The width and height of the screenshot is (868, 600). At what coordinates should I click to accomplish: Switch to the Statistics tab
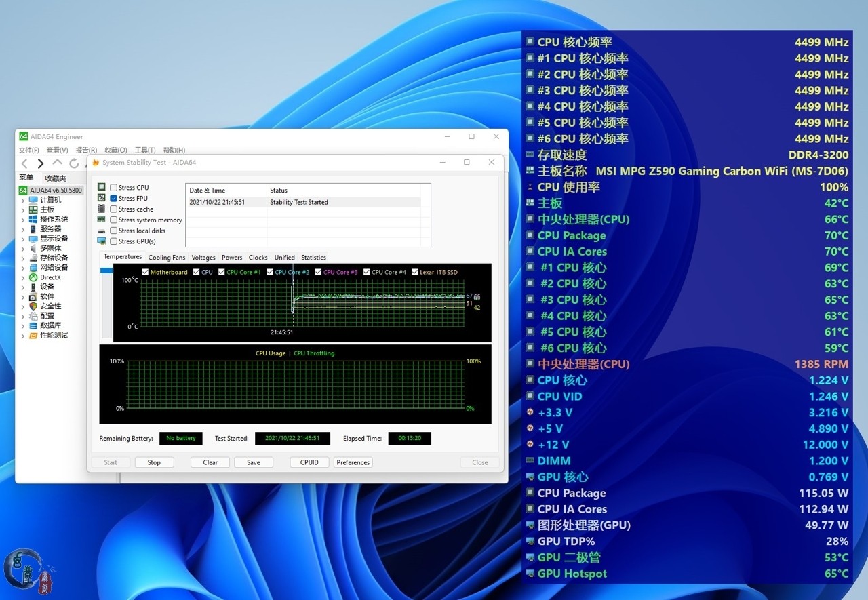313,258
